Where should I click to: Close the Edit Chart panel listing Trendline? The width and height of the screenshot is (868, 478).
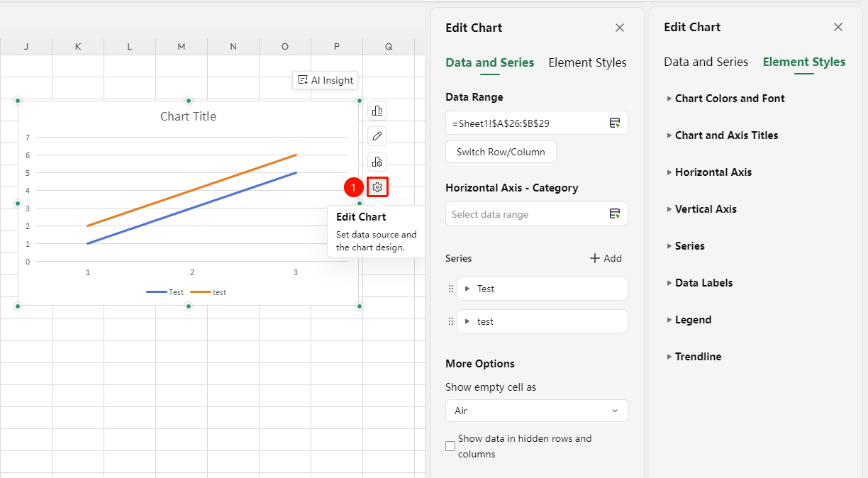[x=838, y=27]
